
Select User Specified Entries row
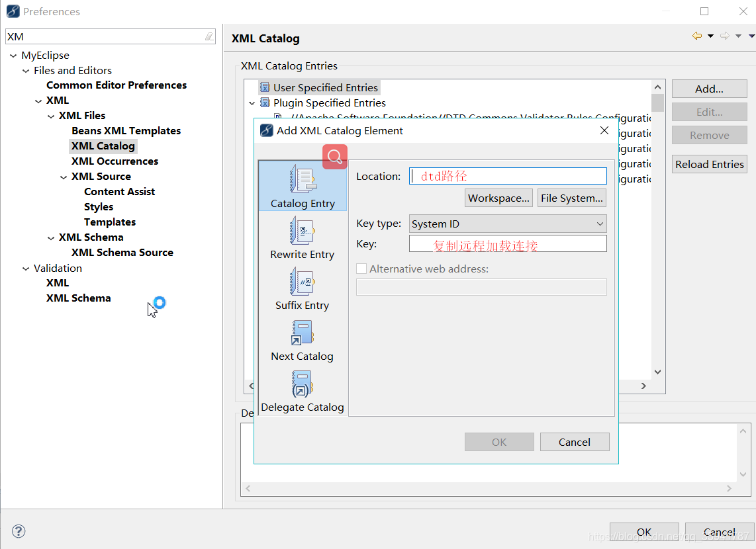pos(319,88)
